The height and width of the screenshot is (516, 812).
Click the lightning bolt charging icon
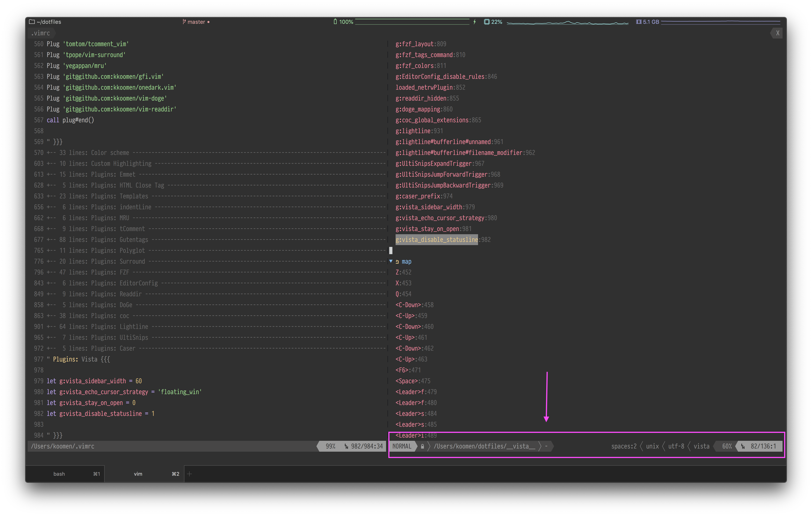475,22
